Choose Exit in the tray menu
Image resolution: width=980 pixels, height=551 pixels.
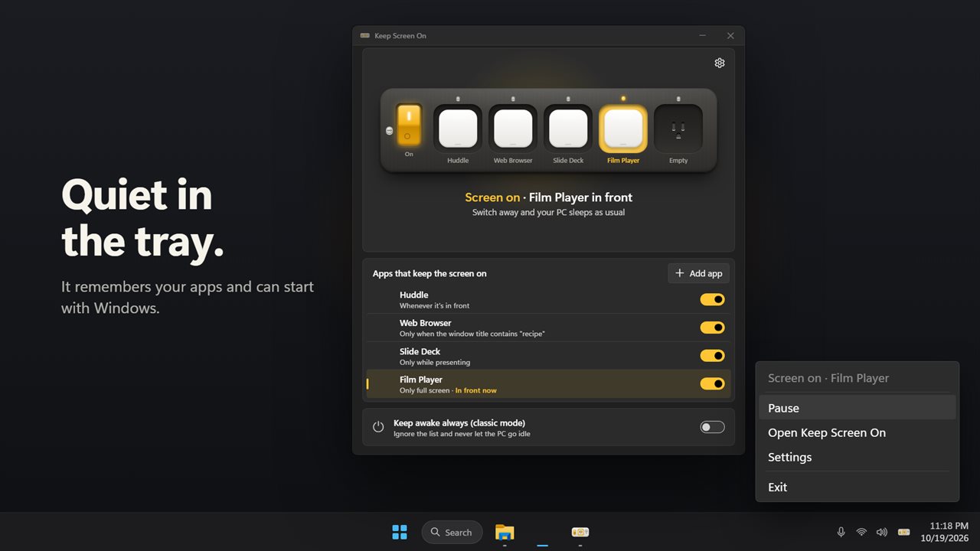(857, 487)
